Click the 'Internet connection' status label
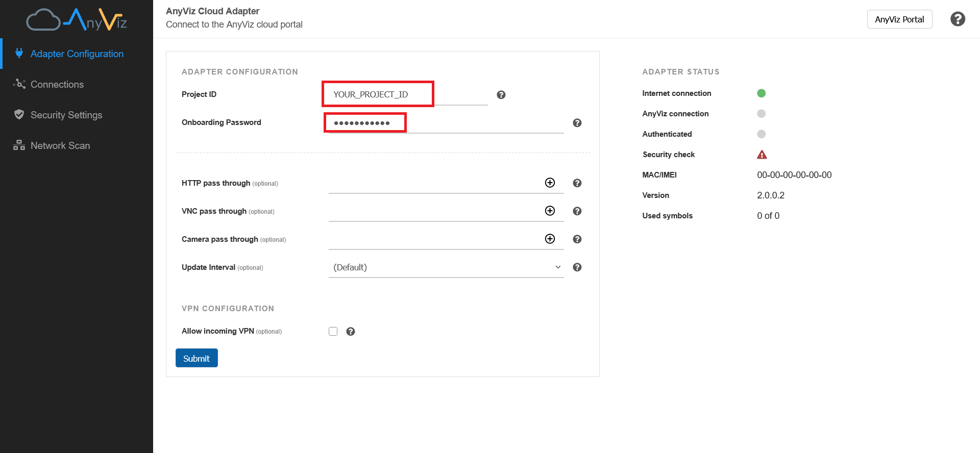Screen dimensions: 980x453 [677, 93]
